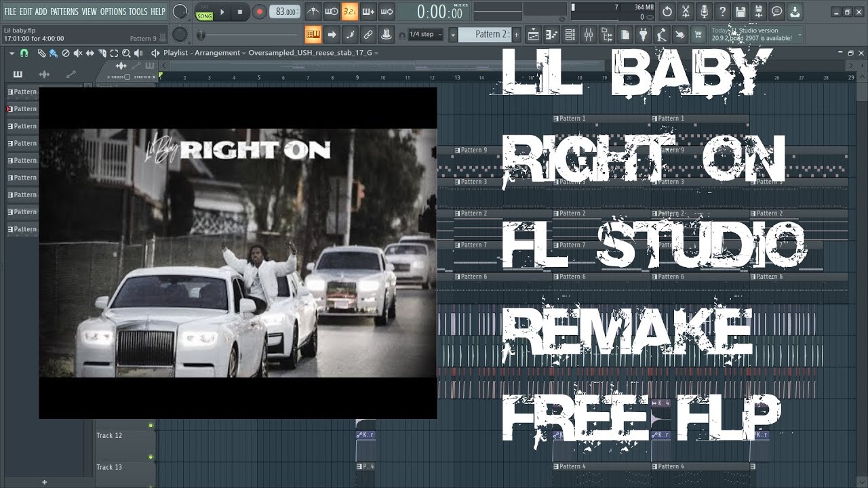
Task: Select the playlist delete tool
Action: (x=66, y=53)
